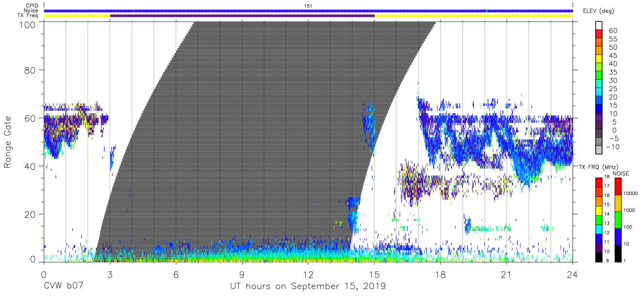
Task: Click the '35' label on ELEV colorbar
Action: click(614, 72)
